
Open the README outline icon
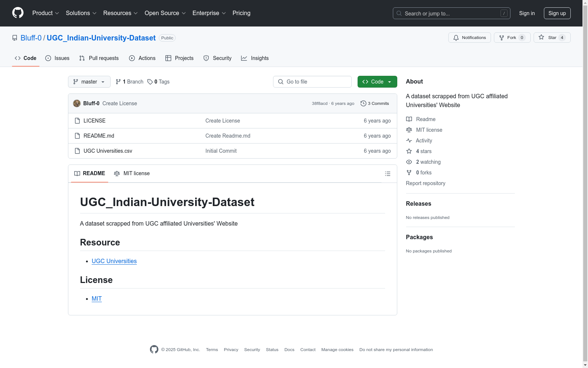click(387, 174)
